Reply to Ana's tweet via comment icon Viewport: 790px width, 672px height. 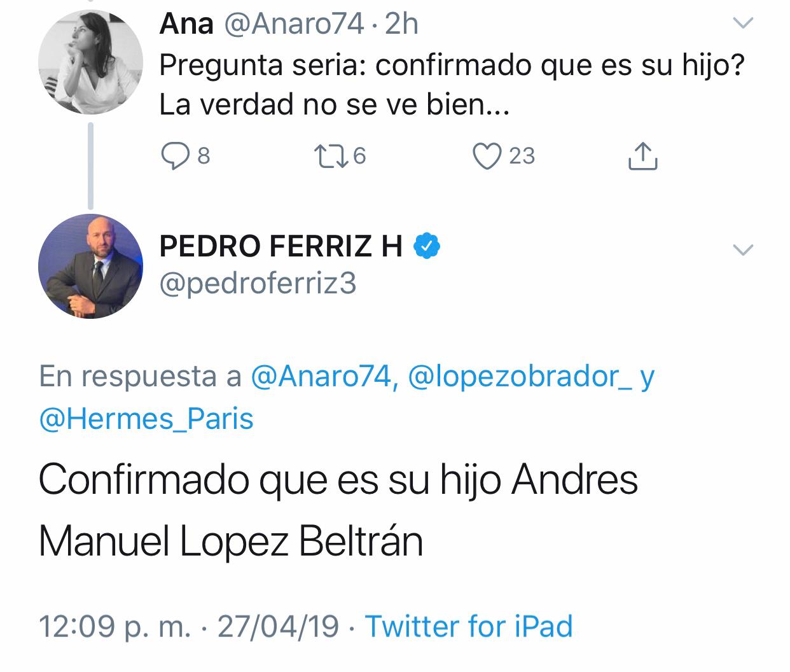(173, 156)
